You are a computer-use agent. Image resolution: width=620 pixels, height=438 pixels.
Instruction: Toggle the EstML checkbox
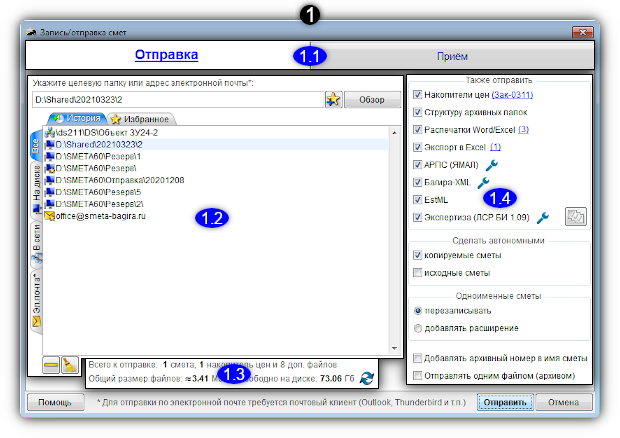pyautogui.click(x=417, y=200)
